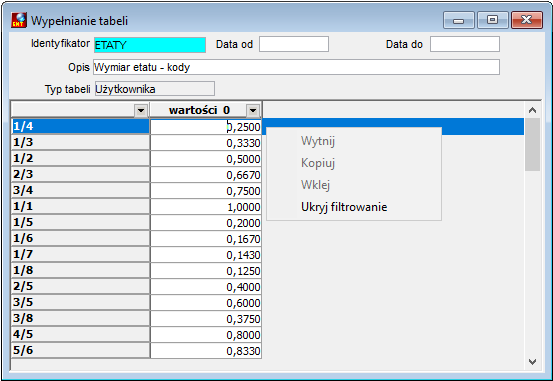The height and width of the screenshot is (381, 553).
Task: Click the value cell 0,3750
Action: click(x=206, y=319)
